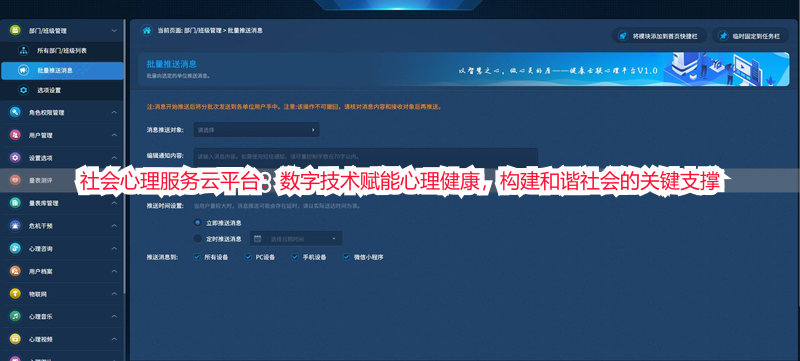The height and width of the screenshot is (361, 800).
Task: Click the pin icon on the 任务栏 button
Action: coord(723,36)
